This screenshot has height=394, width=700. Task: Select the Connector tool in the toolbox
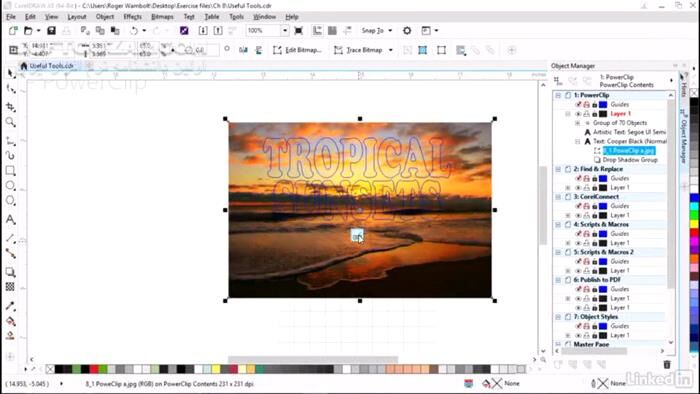point(11,253)
